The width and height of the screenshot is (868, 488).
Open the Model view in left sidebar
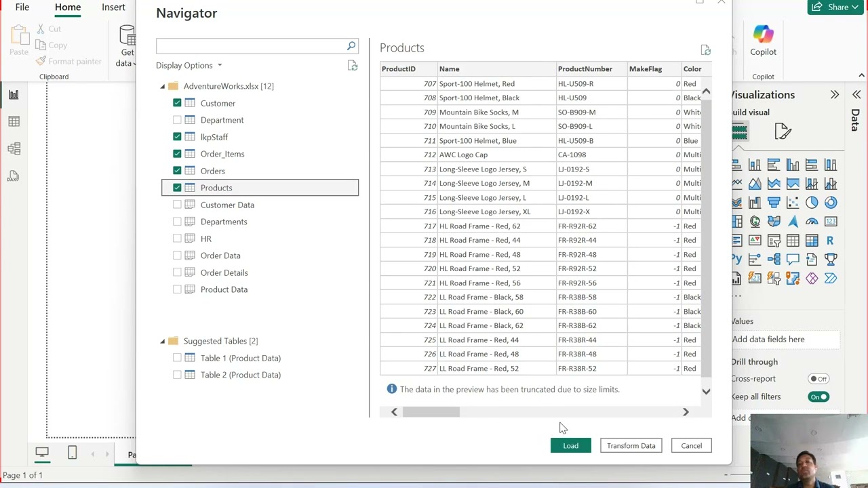click(14, 149)
